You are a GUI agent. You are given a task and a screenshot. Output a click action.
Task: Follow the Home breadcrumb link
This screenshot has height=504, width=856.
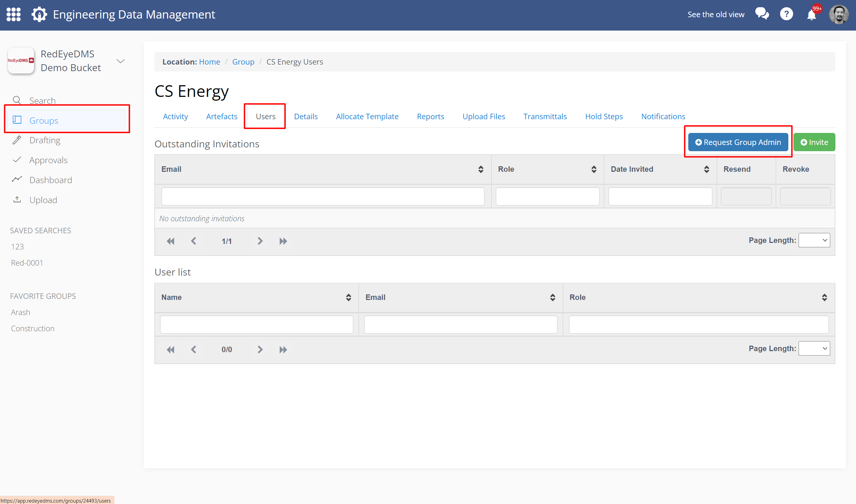tap(209, 62)
